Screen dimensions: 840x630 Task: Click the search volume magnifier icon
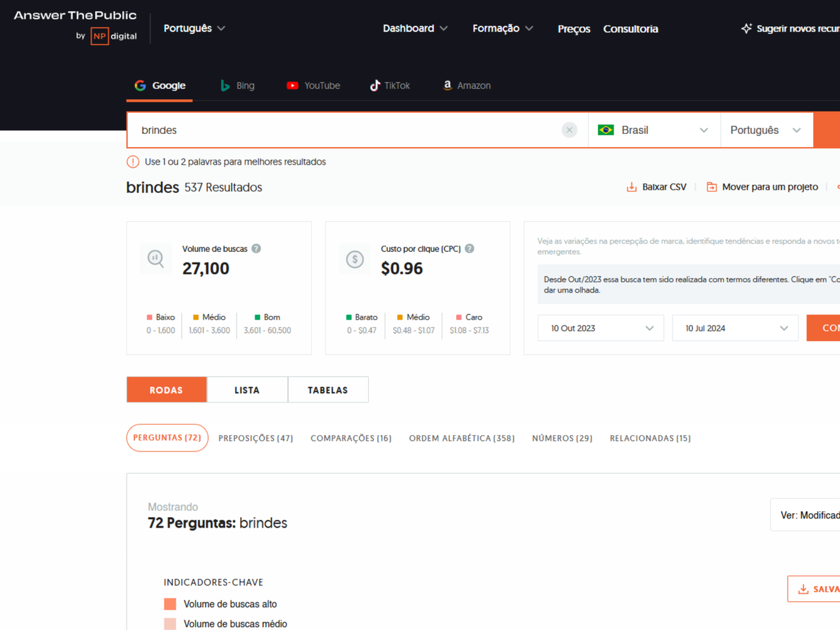coord(156,259)
